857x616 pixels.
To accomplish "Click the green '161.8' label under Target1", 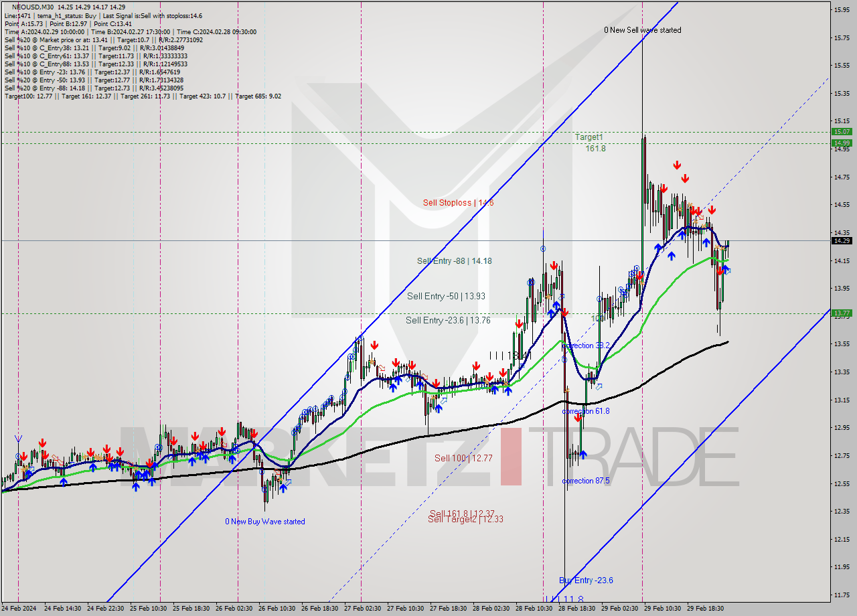I will 595,148.
